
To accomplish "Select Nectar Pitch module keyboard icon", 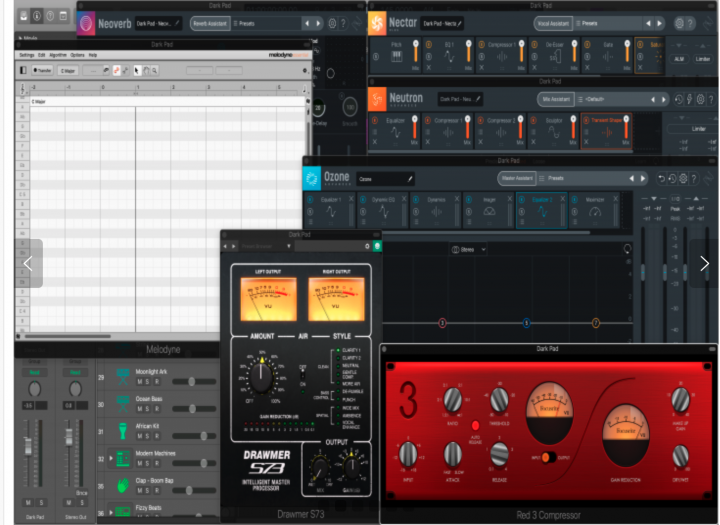I will tap(396, 56).
